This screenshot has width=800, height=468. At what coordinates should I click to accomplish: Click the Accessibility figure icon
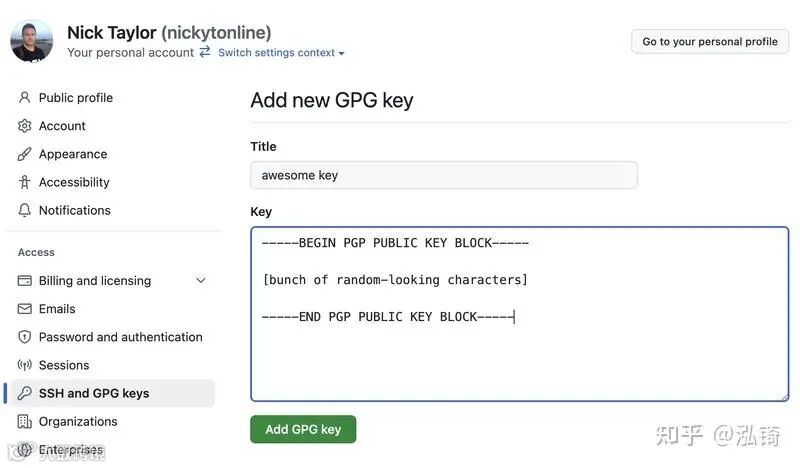click(x=25, y=182)
